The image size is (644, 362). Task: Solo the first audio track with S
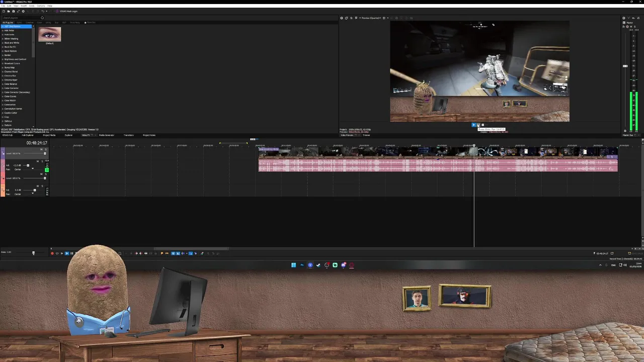click(42, 161)
